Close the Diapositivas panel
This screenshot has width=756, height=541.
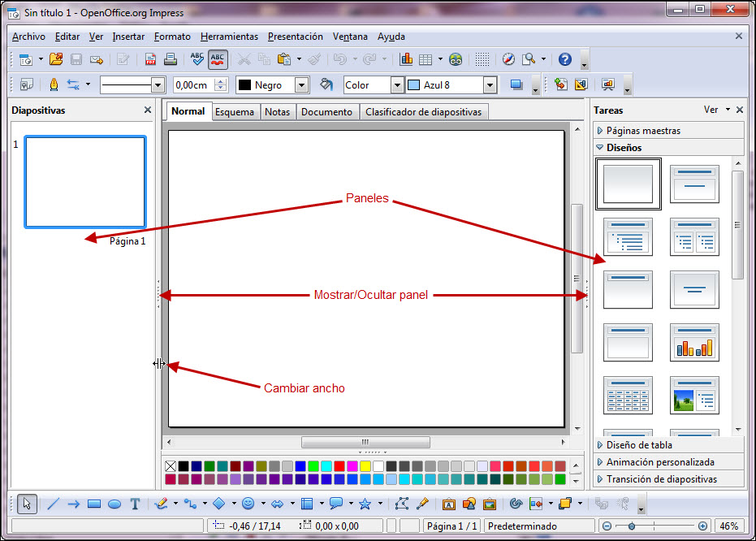(148, 110)
